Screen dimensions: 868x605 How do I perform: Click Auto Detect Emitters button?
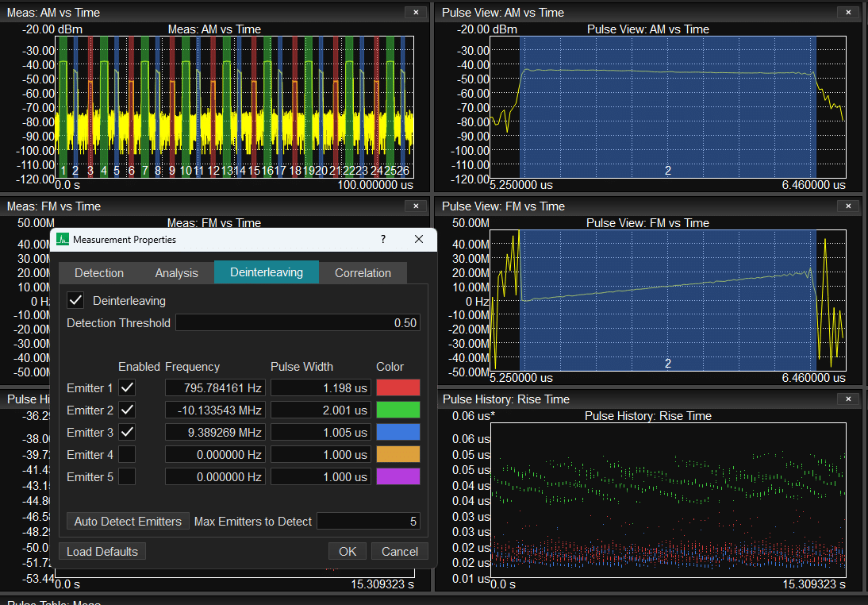tap(128, 522)
